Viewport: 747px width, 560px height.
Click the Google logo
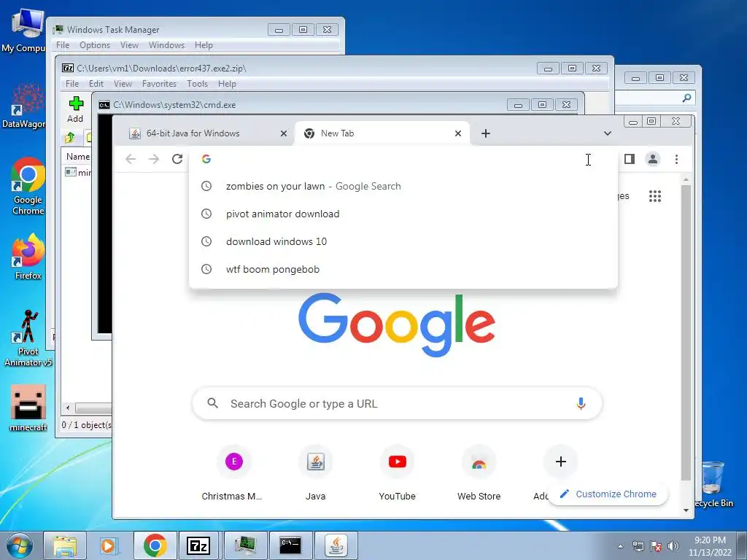pos(397,324)
